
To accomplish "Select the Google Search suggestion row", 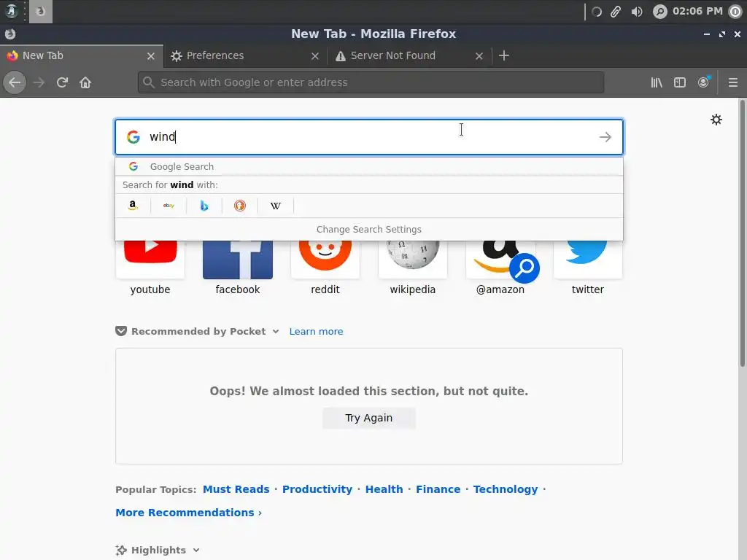I will (368, 167).
